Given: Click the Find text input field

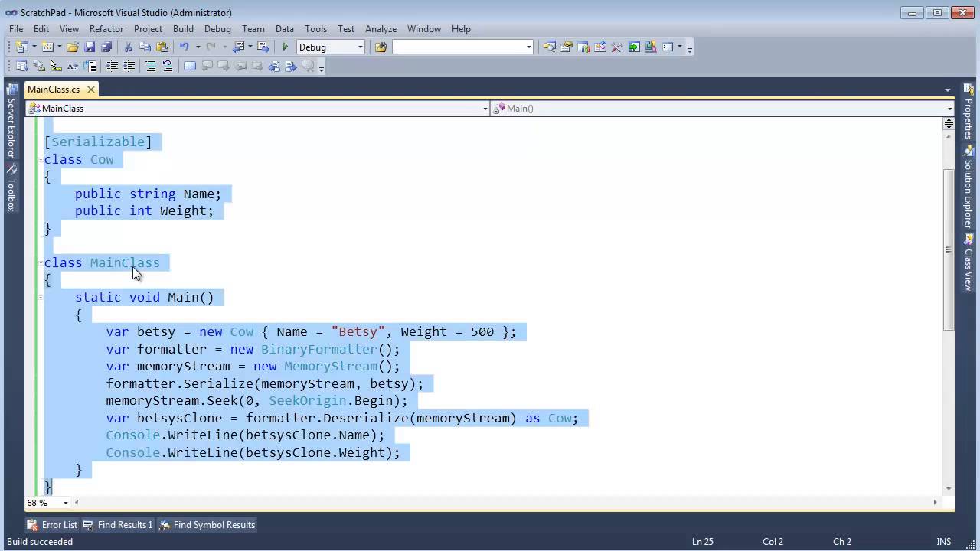Looking at the screenshot, I should (x=458, y=47).
